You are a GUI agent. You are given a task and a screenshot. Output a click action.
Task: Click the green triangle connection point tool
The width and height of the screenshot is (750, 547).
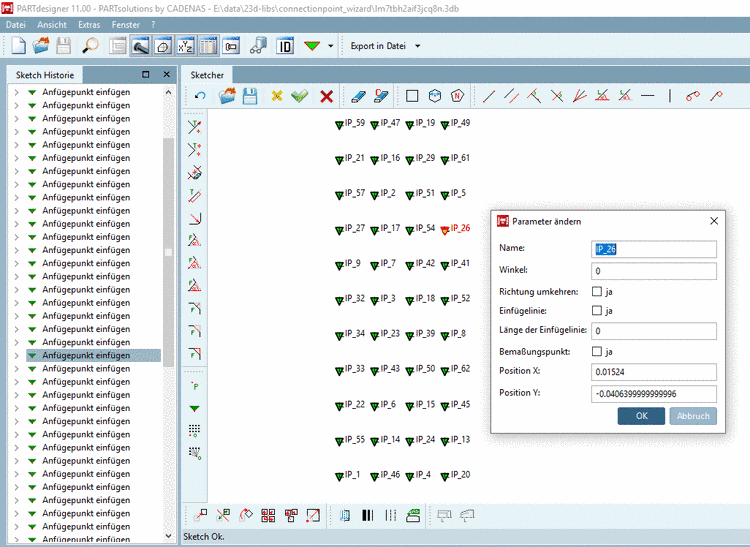tap(195, 409)
